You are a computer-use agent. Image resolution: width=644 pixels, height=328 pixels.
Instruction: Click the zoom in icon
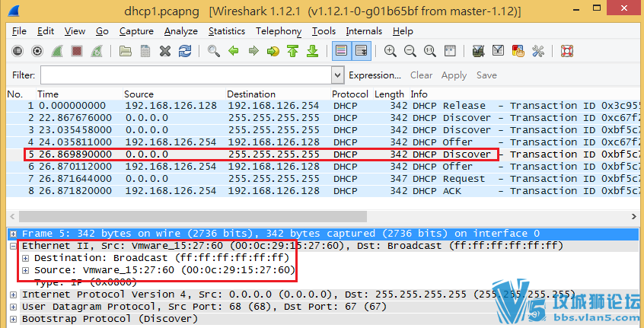click(x=391, y=51)
